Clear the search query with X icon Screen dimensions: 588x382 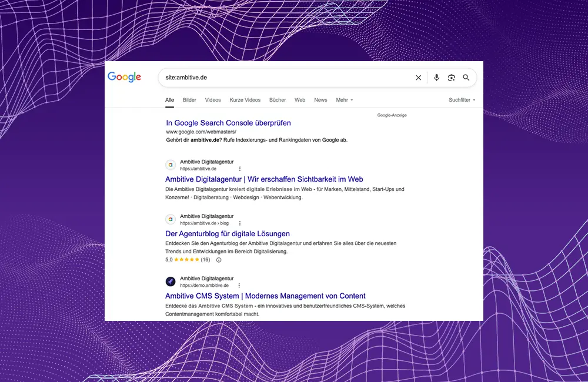(x=419, y=78)
